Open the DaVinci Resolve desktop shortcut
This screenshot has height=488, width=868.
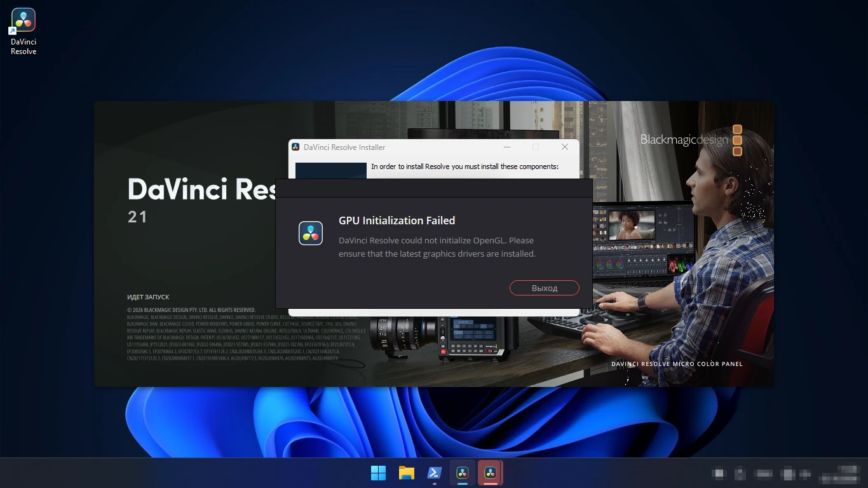click(x=24, y=32)
